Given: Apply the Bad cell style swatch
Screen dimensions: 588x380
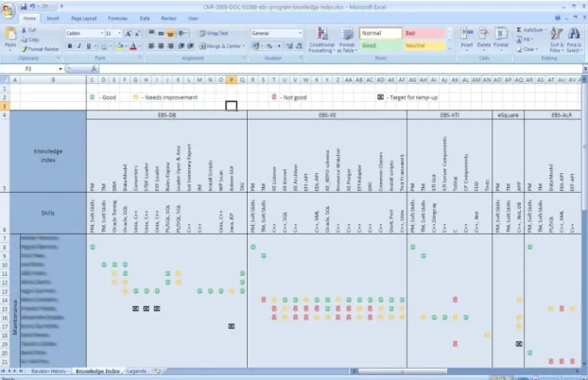Looking at the screenshot, I should pyautogui.click(x=424, y=33).
